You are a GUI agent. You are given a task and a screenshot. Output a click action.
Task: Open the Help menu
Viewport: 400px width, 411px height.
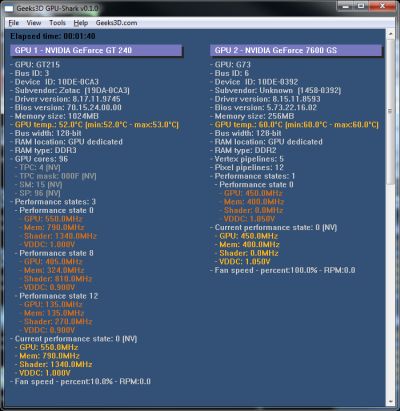(x=81, y=23)
